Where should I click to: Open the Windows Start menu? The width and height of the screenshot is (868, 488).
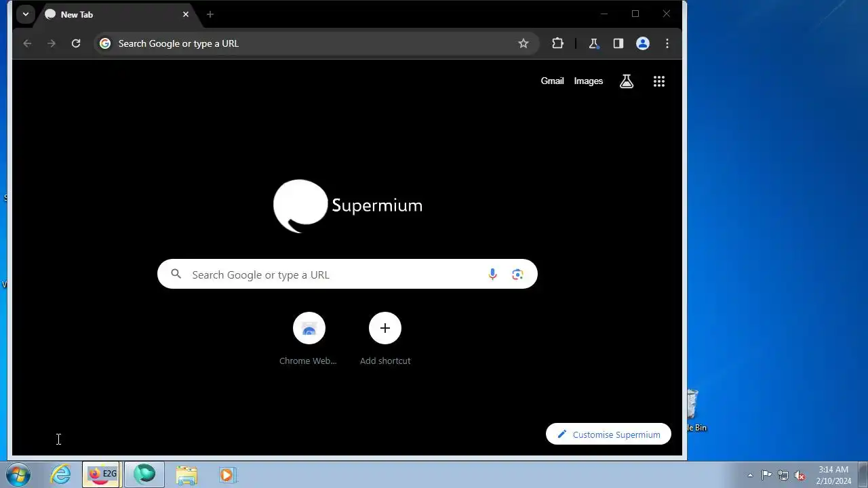18,474
